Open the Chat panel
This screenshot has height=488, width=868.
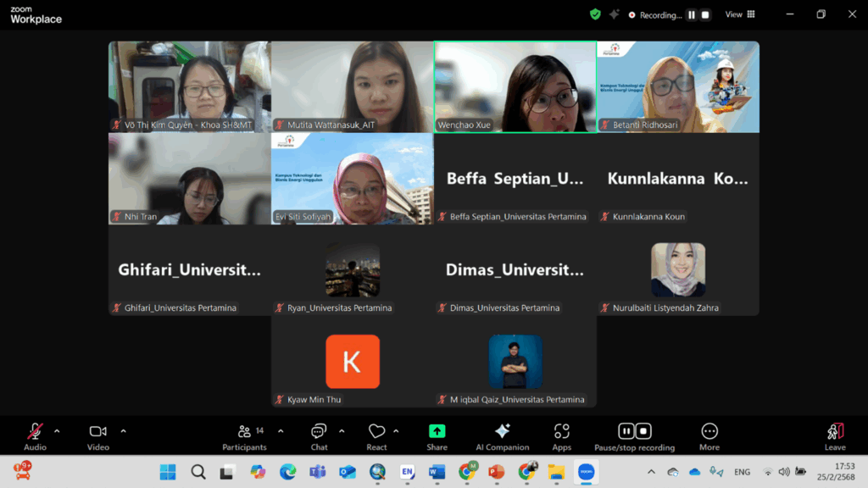pyautogui.click(x=319, y=432)
